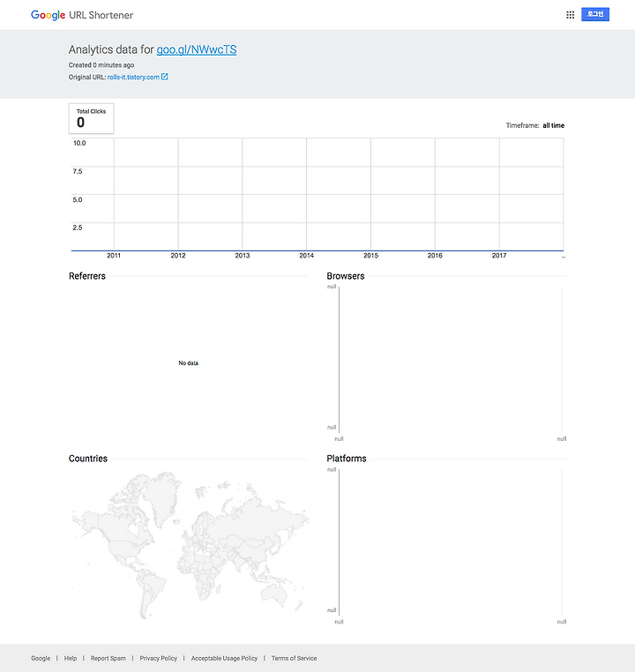Open the Acceptable Usage Policy link
Viewport: 635px width, 672px height.
(x=224, y=658)
